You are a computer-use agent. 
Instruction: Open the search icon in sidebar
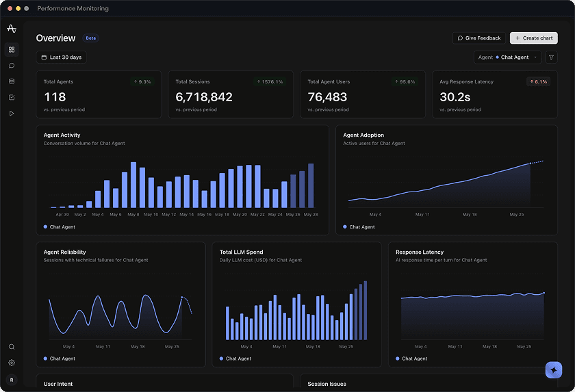tap(12, 347)
